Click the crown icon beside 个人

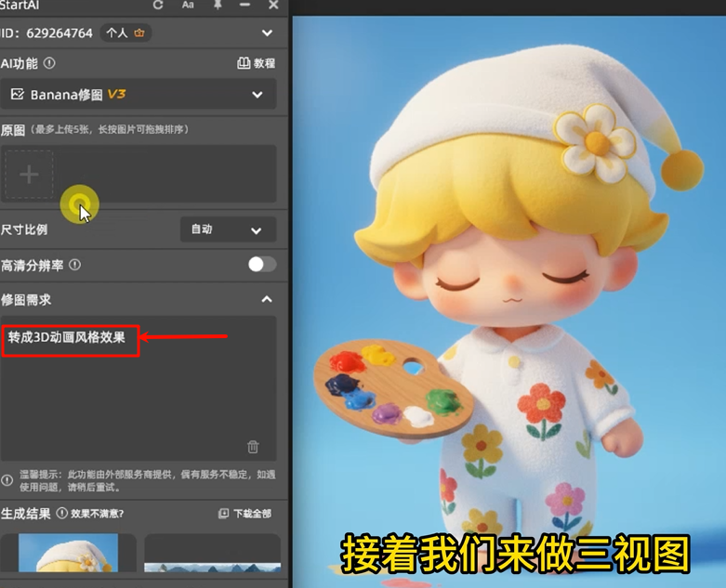pyautogui.click(x=139, y=33)
